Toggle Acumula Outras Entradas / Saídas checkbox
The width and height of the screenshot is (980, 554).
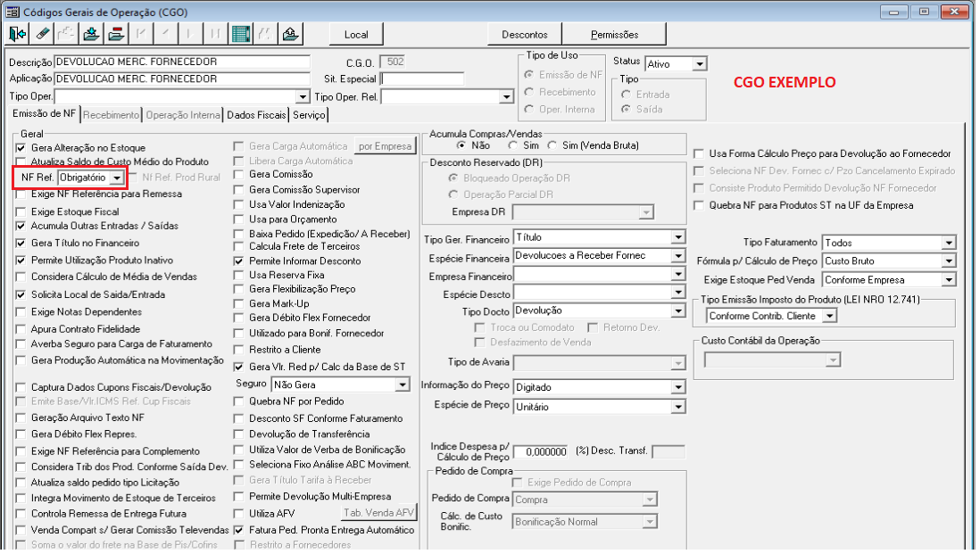pos(21,226)
